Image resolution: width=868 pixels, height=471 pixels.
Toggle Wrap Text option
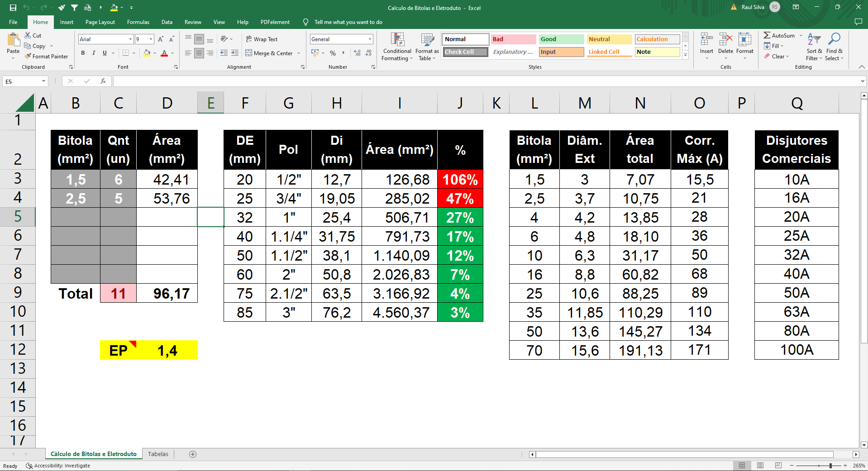(x=262, y=39)
